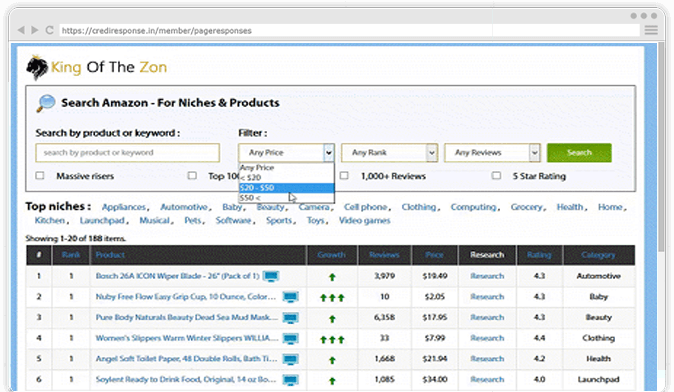
Task: Open the Musical niche link
Action: [x=154, y=220]
